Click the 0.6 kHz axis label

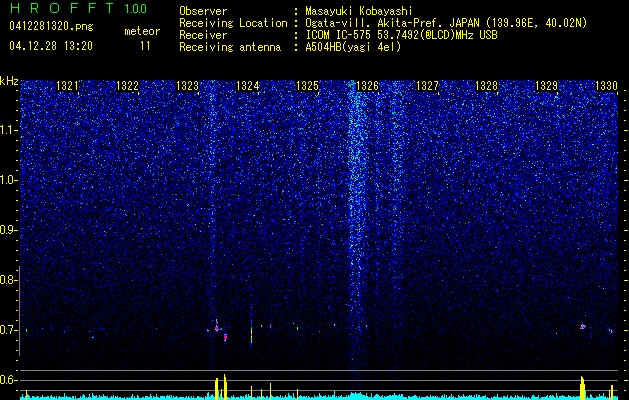point(8,380)
